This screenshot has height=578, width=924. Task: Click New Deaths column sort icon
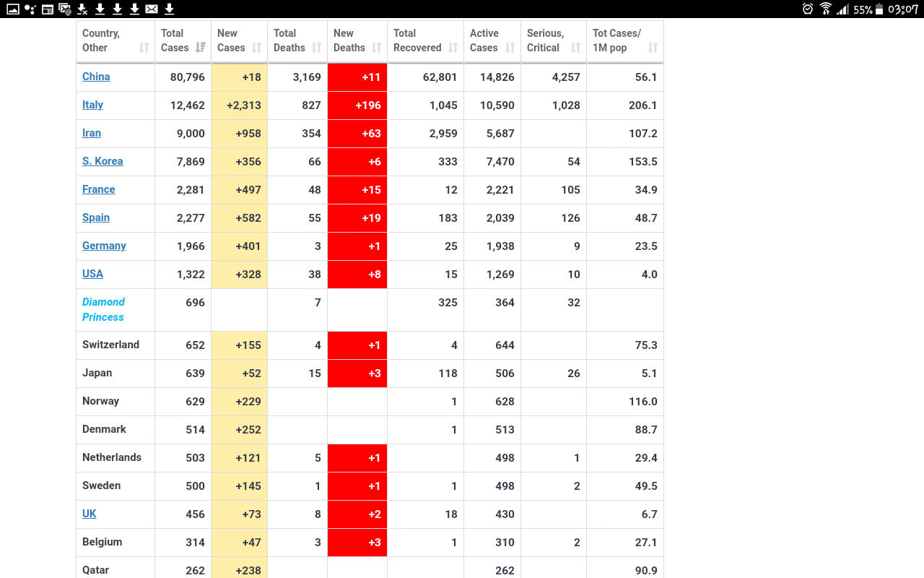click(376, 48)
